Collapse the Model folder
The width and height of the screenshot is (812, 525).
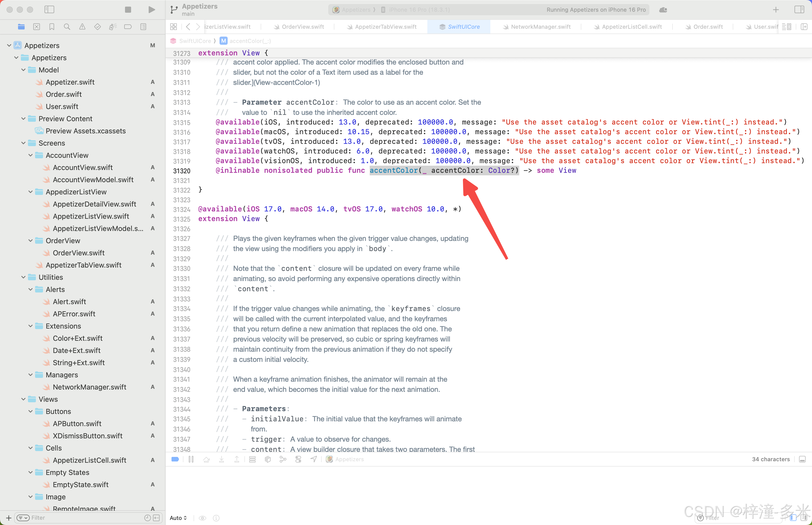tap(24, 70)
